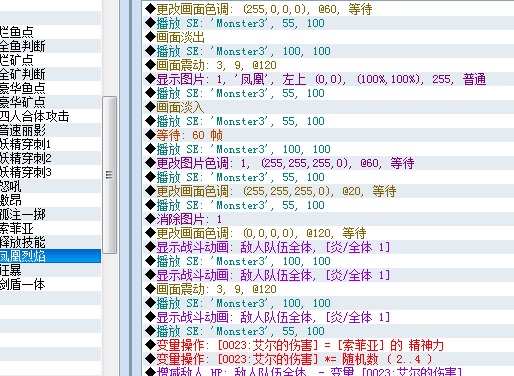Select 播放 SE row directly below 等待 60 帧
The width and height of the screenshot is (514, 376).
(x=328, y=149)
